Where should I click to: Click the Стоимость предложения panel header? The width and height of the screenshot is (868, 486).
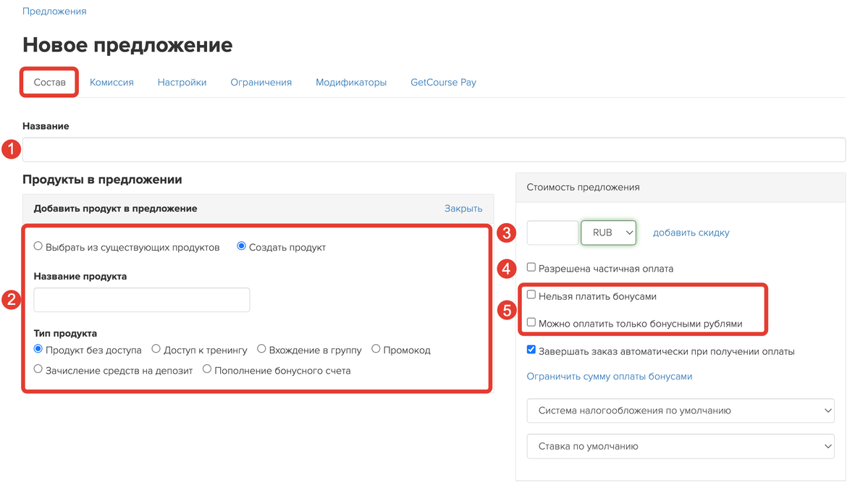coord(681,188)
